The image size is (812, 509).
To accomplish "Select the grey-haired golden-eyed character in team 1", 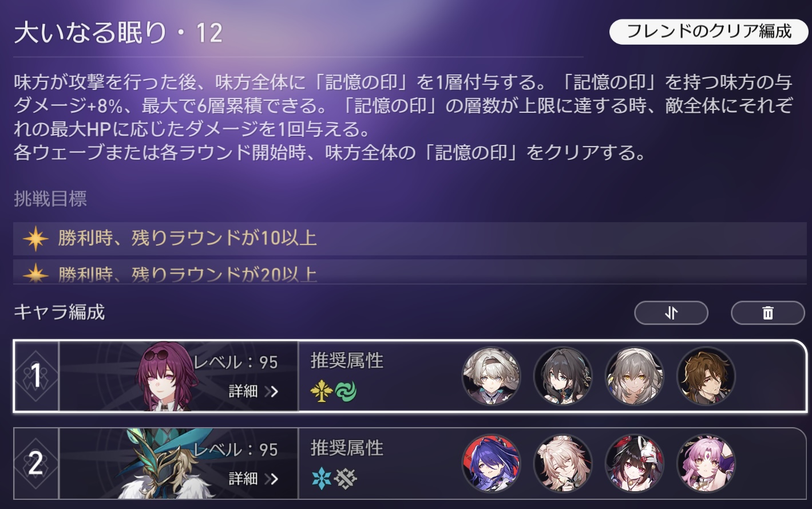I will 635,376.
